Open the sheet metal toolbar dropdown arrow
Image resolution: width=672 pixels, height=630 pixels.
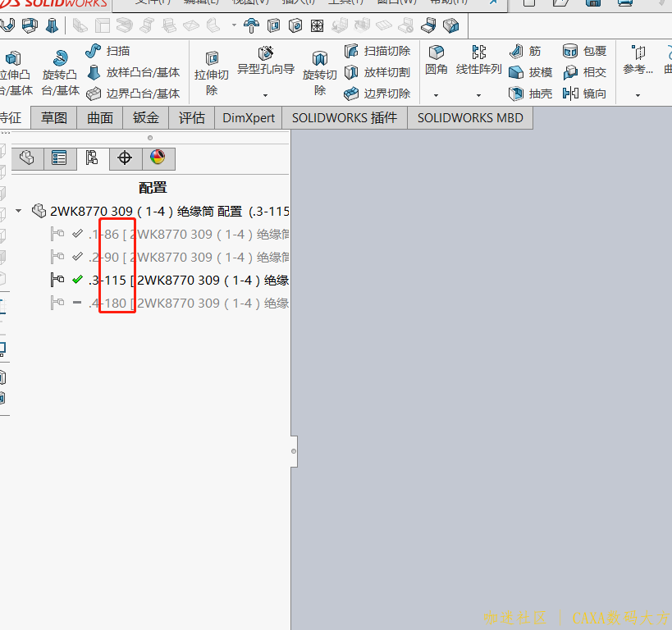pyautogui.click(x=234, y=25)
